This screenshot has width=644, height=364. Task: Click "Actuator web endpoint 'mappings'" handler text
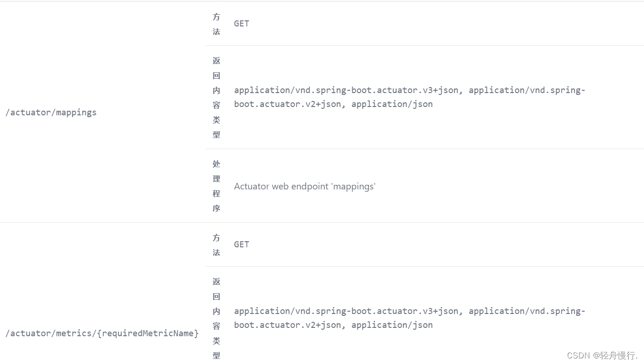(305, 187)
